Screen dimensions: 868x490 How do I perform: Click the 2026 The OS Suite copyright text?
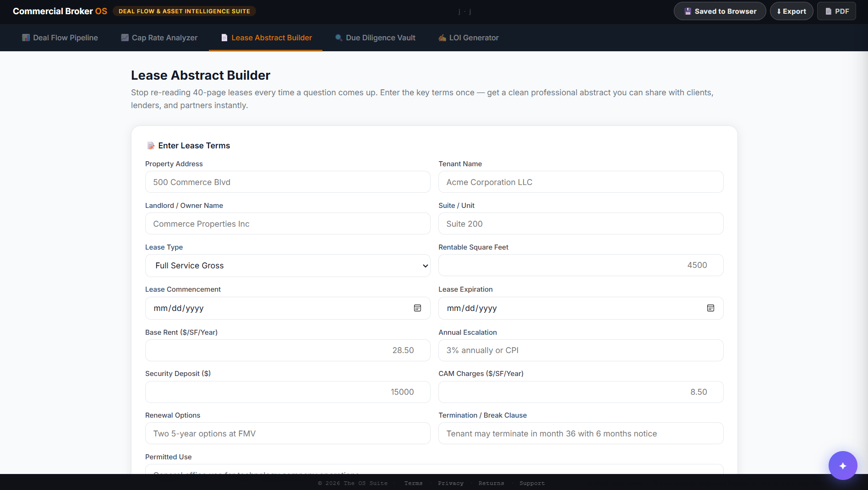point(353,483)
